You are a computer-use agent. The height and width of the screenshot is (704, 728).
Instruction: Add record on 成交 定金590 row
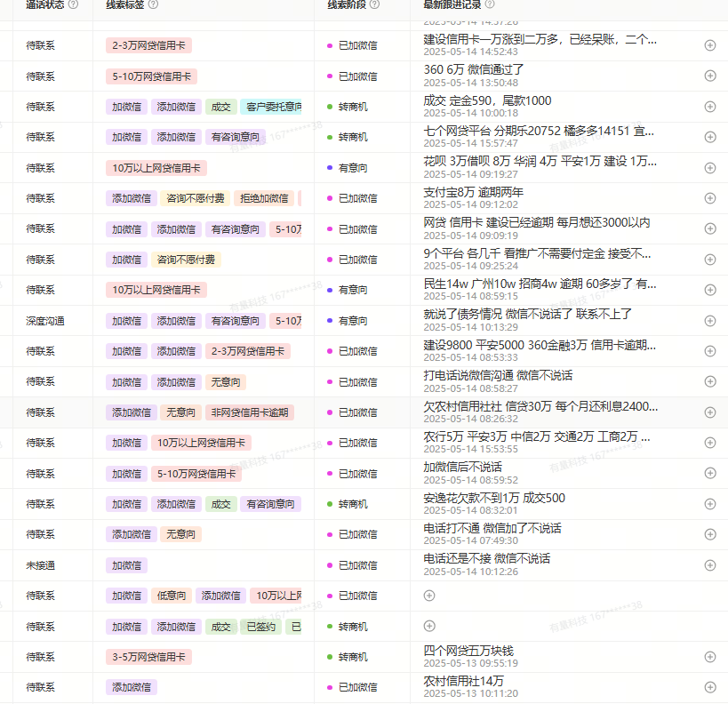710,107
